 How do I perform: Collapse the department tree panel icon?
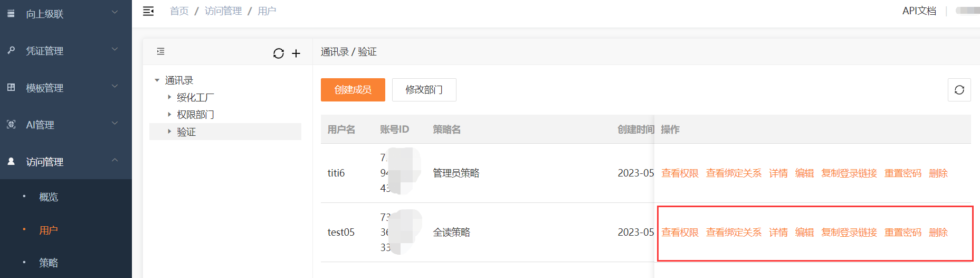(x=161, y=51)
